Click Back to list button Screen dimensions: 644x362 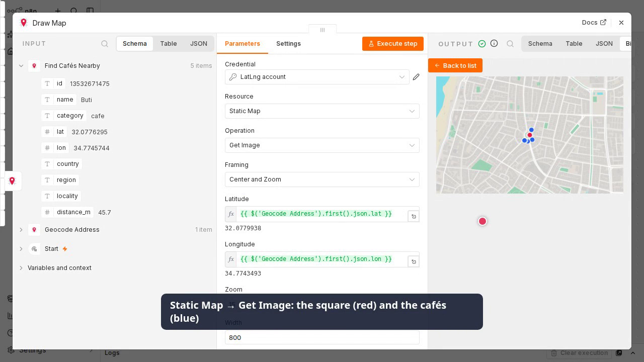(455, 66)
